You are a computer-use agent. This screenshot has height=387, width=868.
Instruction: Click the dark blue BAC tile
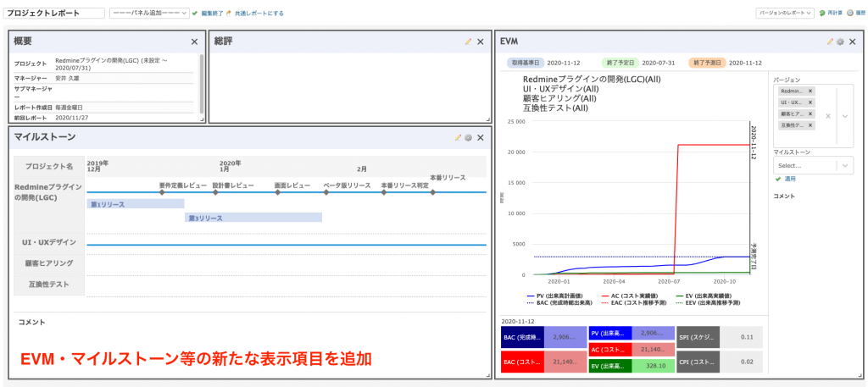pos(522,337)
